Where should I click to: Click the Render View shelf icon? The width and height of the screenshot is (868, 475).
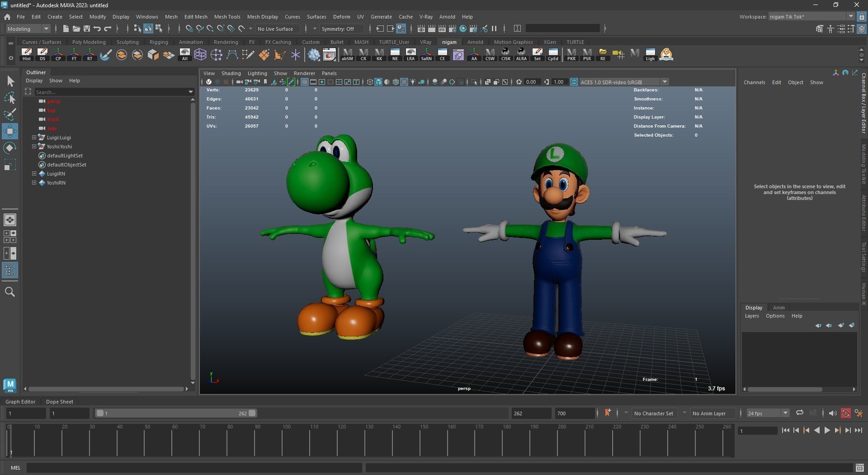330,55
